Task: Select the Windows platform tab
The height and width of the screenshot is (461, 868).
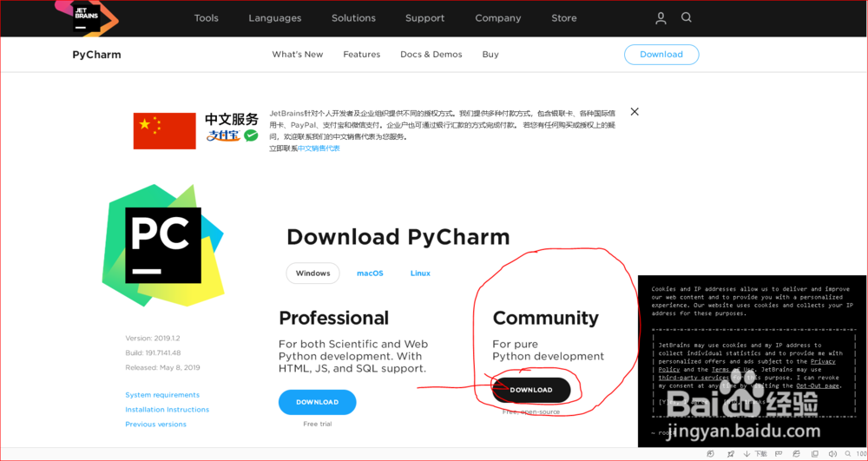Action: pyautogui.click(x=312, y=273)
